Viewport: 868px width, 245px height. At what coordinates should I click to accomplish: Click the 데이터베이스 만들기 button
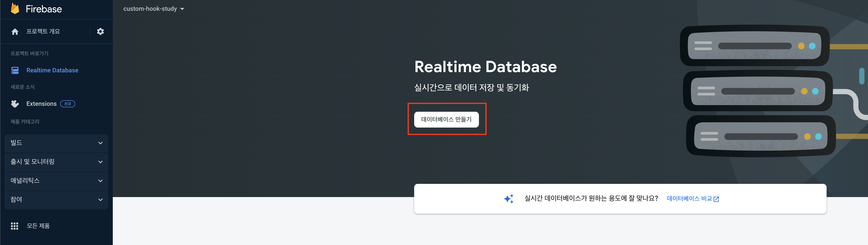tap(446, 119)
